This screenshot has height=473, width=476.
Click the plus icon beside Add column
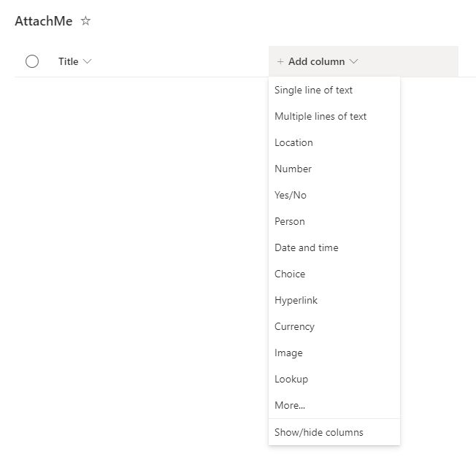pyautogui.click(x=280, y=62)
